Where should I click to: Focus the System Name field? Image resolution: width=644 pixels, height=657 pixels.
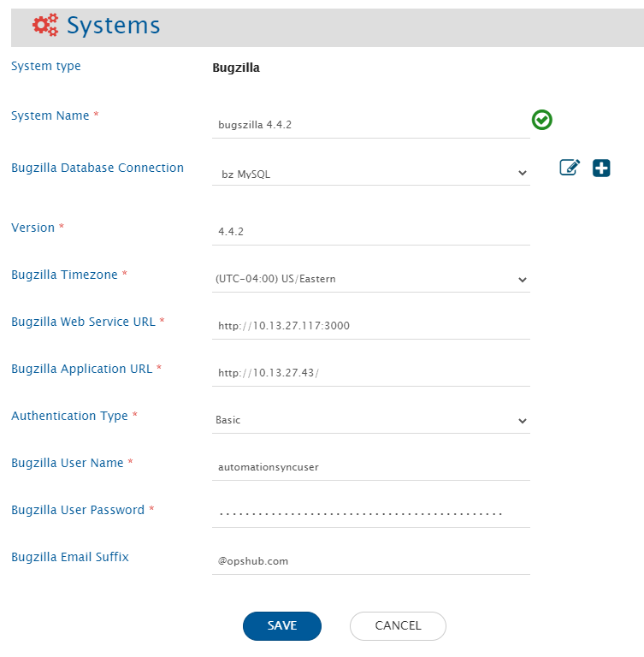370,125
